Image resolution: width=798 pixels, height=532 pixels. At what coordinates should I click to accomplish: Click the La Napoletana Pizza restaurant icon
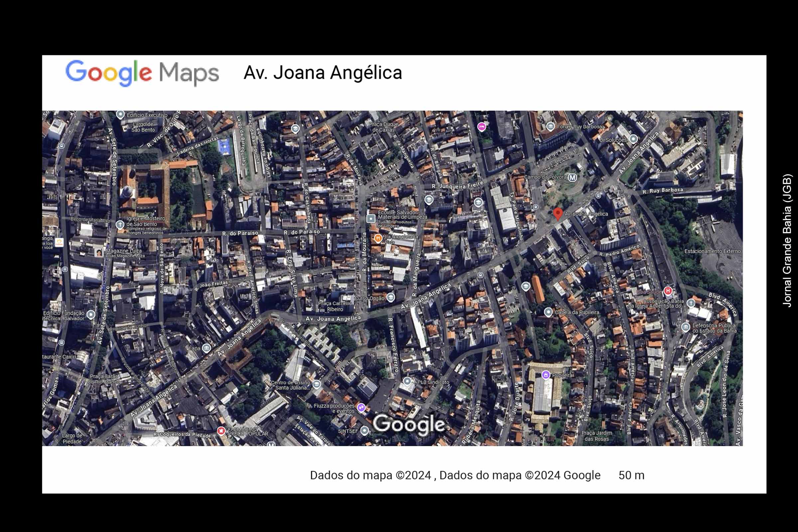(378, 238)
